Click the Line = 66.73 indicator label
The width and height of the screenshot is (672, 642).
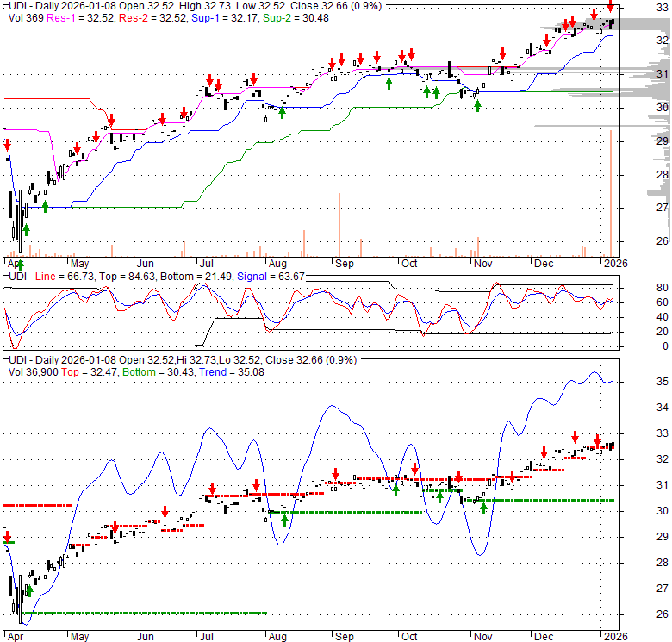(x=79, y=274)
